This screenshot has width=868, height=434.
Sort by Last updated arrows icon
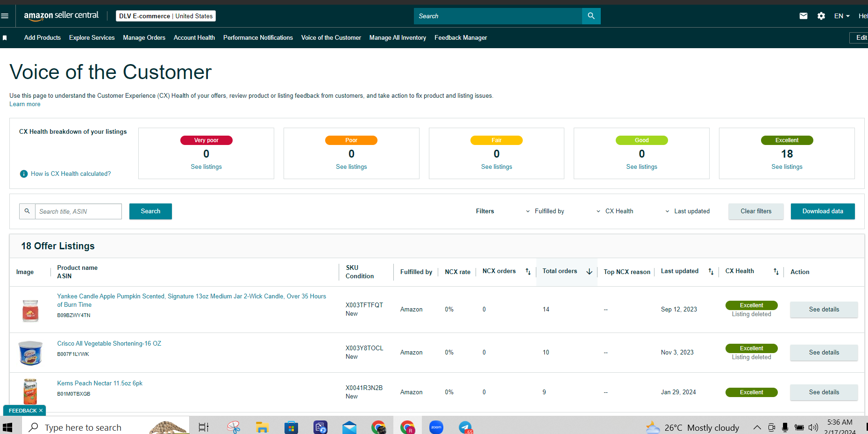click(711, 272)
